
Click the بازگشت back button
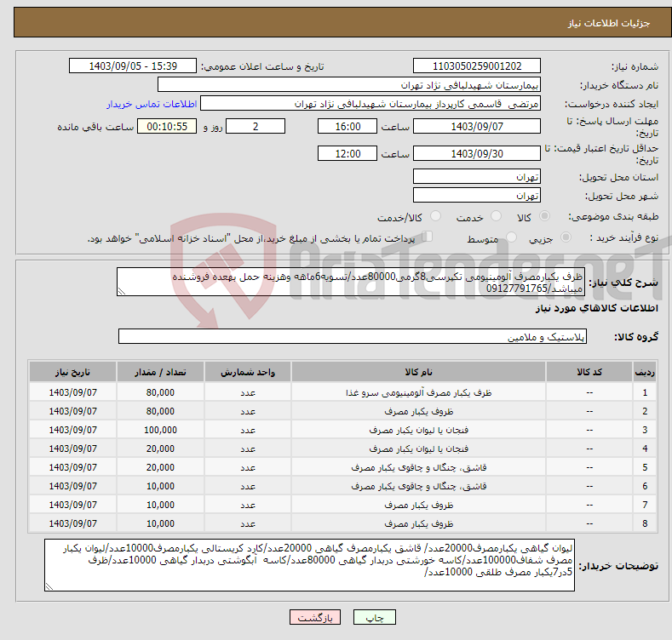click(x=315, y=617)
